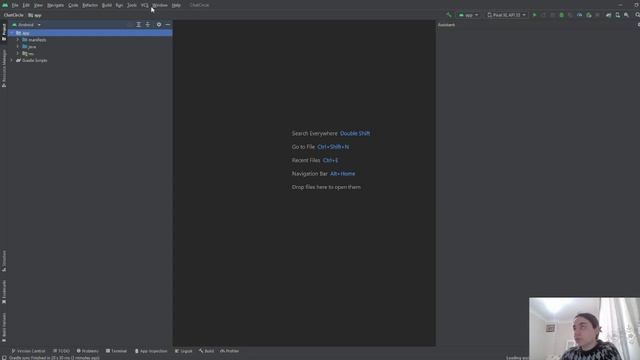Click Collapse All icon in Project panel
Viewport: 640px width, 360px height.
(148, 24)
